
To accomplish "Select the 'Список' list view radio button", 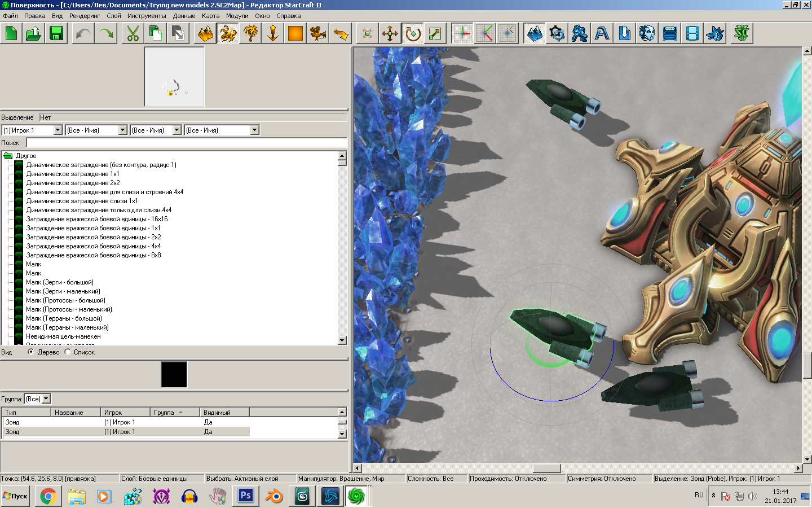I will click(68, 352).
